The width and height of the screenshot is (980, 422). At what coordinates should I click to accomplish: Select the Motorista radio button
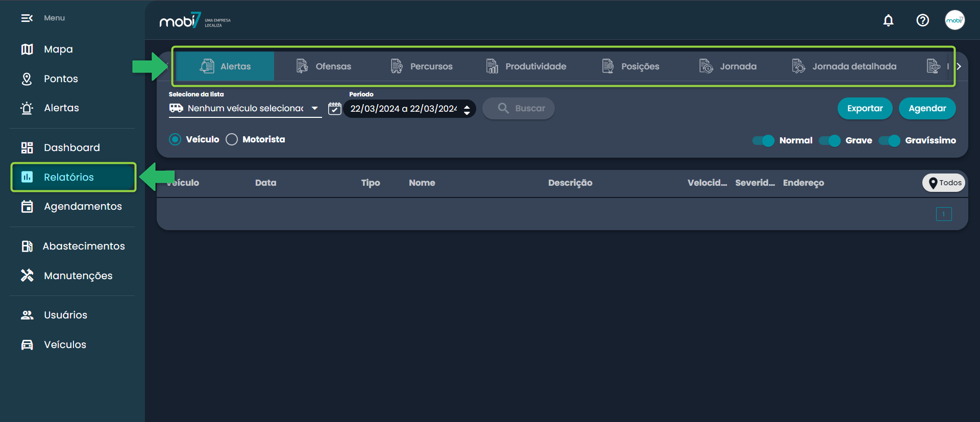point(232,140)
